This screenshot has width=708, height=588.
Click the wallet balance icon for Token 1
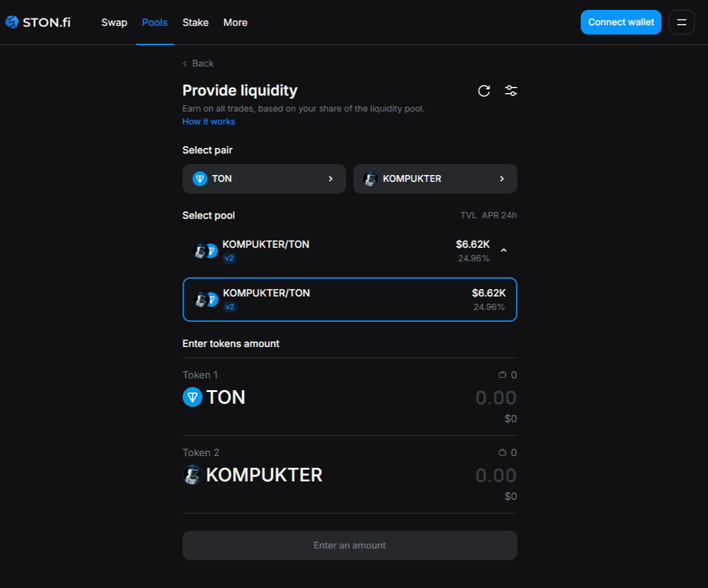tap(502, 375)
